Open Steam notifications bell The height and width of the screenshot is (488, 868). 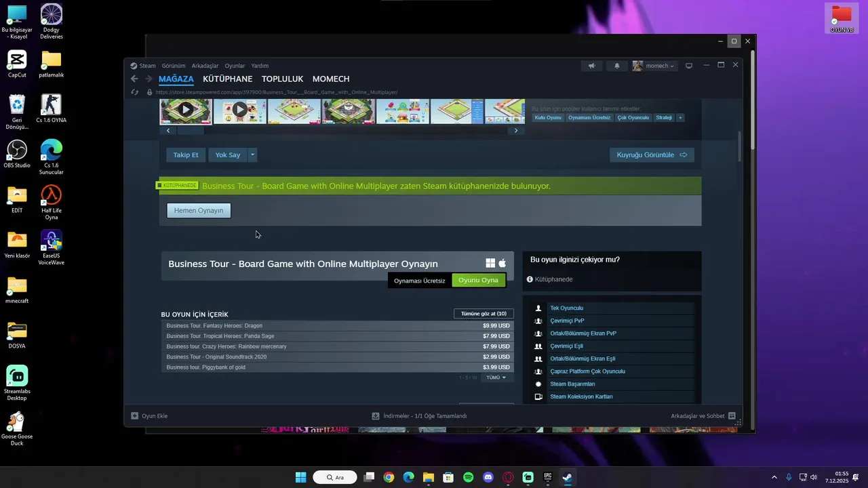pyautogui.click(x=616, y=66)
